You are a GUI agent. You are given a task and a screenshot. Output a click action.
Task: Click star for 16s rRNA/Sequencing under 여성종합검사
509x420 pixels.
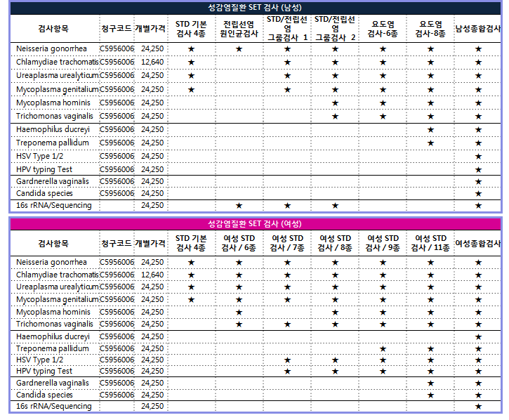click(x=478, y=407)
